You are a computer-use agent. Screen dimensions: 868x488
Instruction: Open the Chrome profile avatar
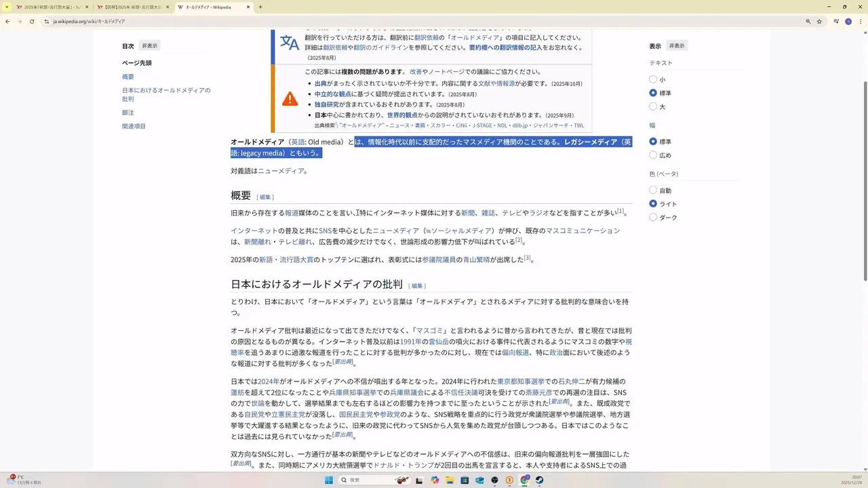click(x=848, y=21)
